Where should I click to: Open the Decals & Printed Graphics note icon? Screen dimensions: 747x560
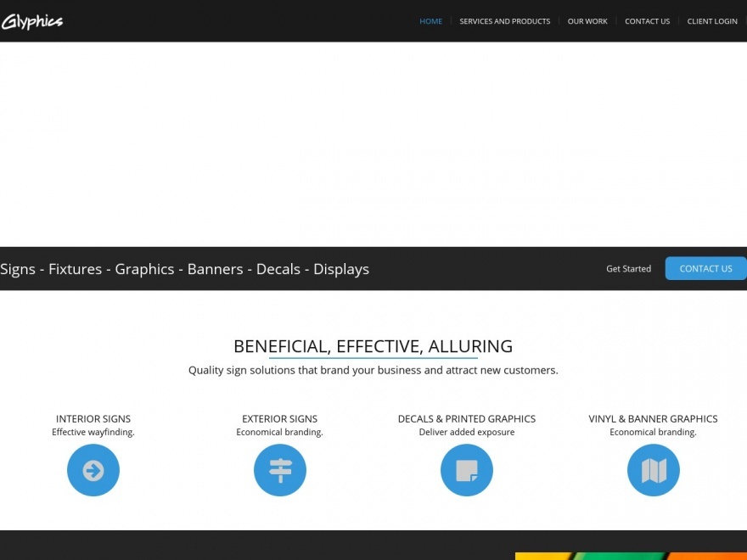(x=467, y=470)
